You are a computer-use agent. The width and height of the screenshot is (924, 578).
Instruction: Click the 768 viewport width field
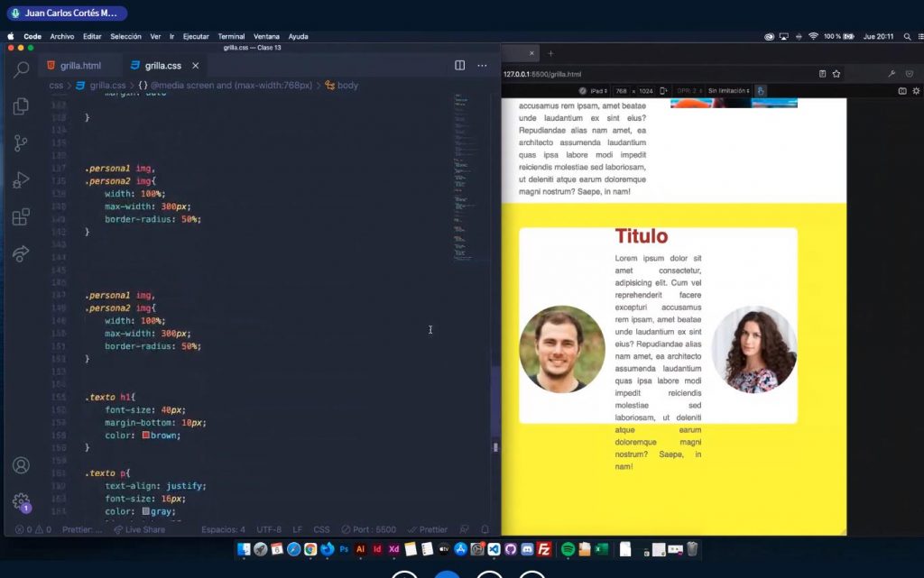(x=621, y=91)
